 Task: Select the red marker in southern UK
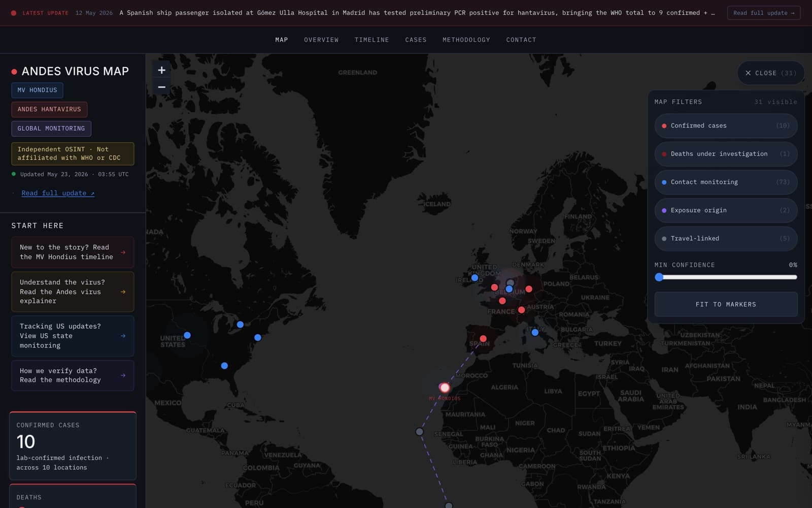point(494,288)
